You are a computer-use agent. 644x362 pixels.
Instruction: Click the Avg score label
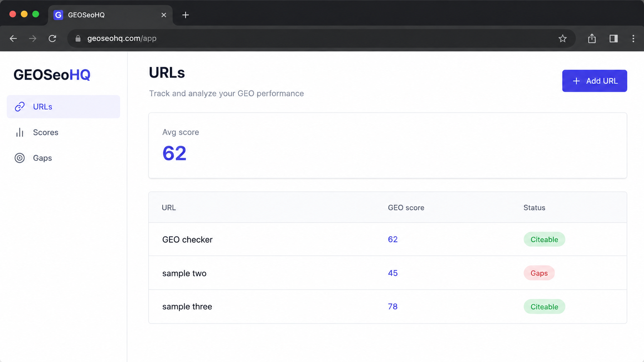[x=181, y=132]
